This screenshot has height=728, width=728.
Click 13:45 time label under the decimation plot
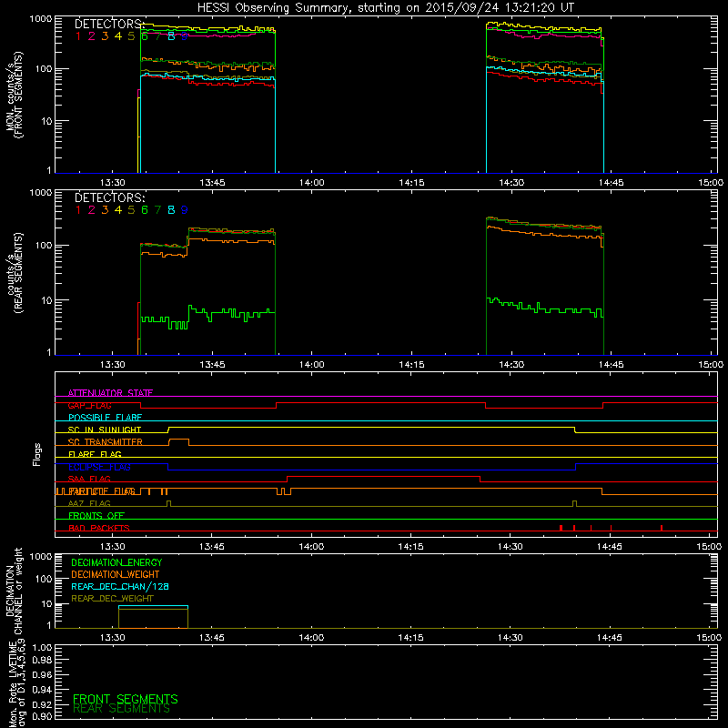(212, 638)
